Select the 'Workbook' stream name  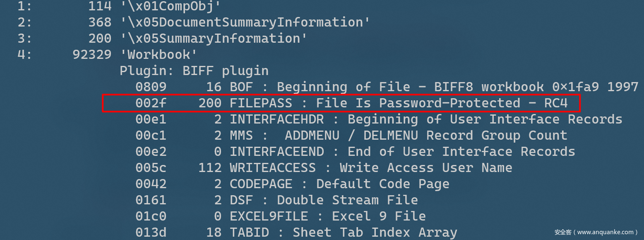point(159,55)
